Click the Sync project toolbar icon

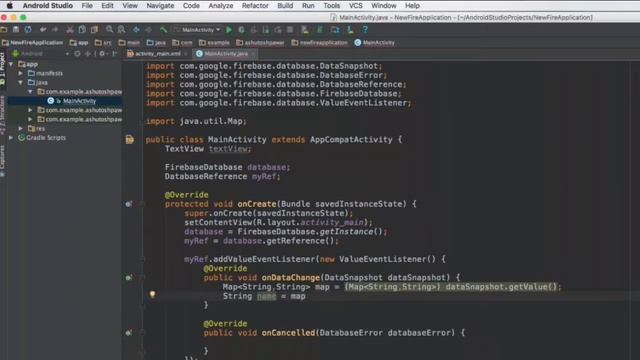coord(28,29)
